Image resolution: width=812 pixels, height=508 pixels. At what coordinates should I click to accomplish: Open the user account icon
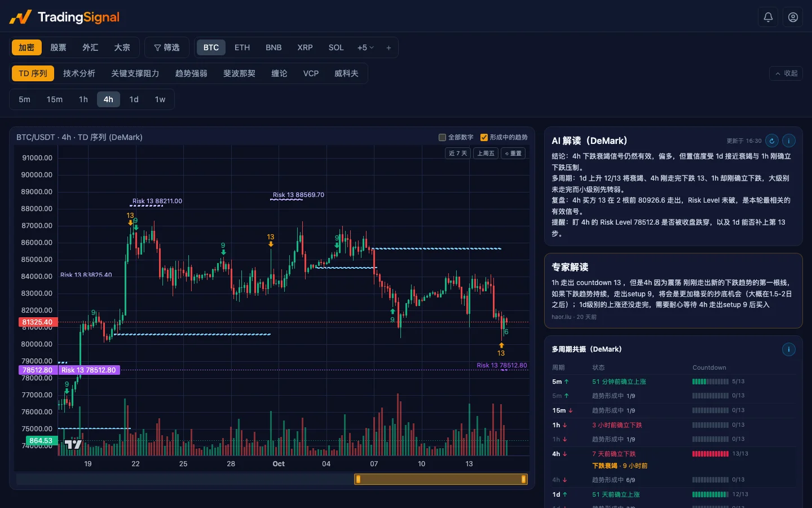pyautogui.click(x=793, y=17)
